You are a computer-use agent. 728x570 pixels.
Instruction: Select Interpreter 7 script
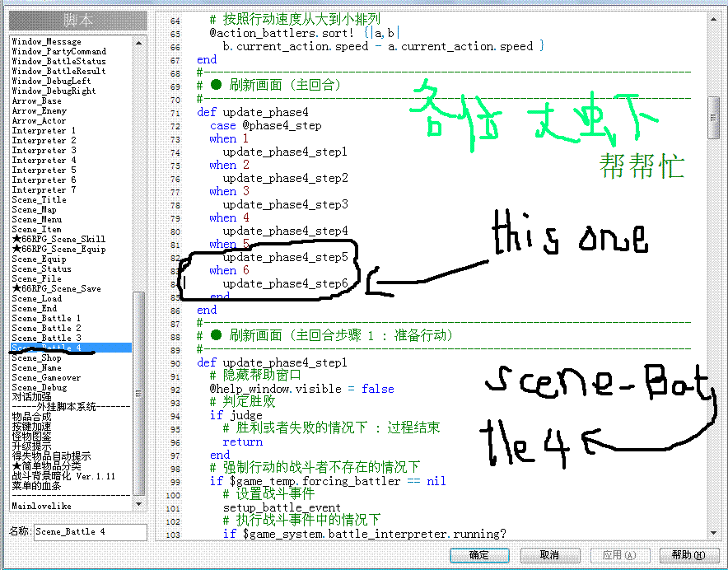click(44, 190)
